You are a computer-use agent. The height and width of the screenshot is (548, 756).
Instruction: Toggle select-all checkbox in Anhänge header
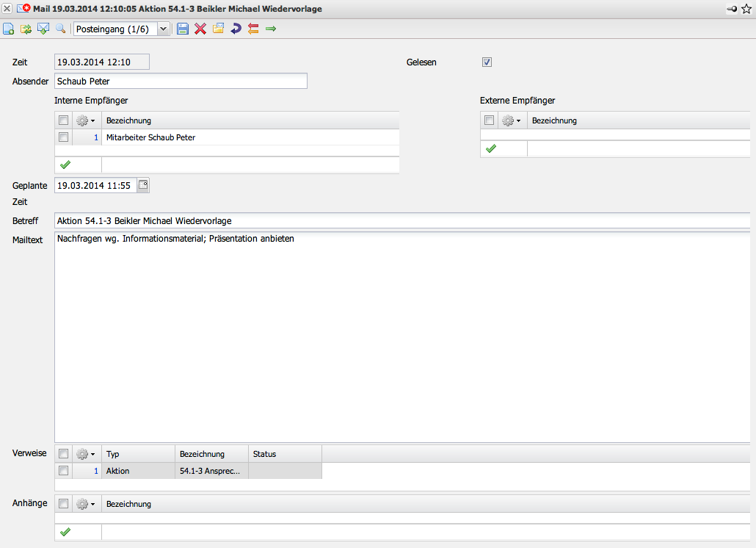tap(63, 503)
